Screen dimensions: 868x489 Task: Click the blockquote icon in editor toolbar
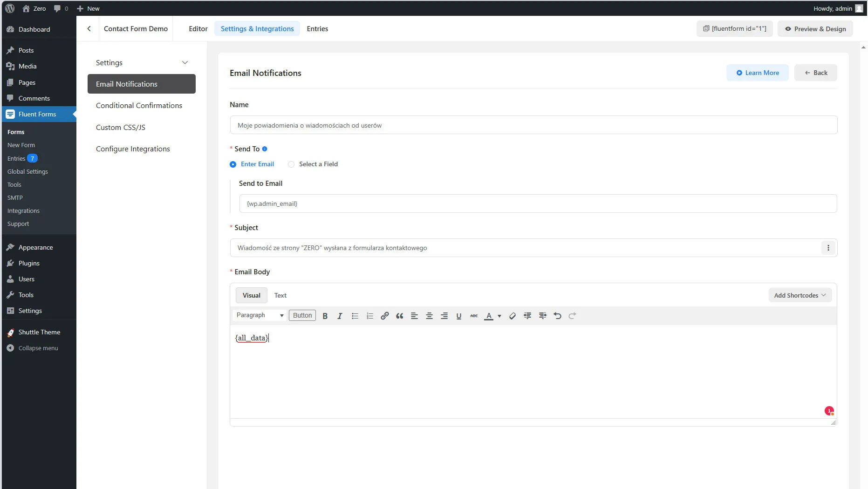click(399, 316)
